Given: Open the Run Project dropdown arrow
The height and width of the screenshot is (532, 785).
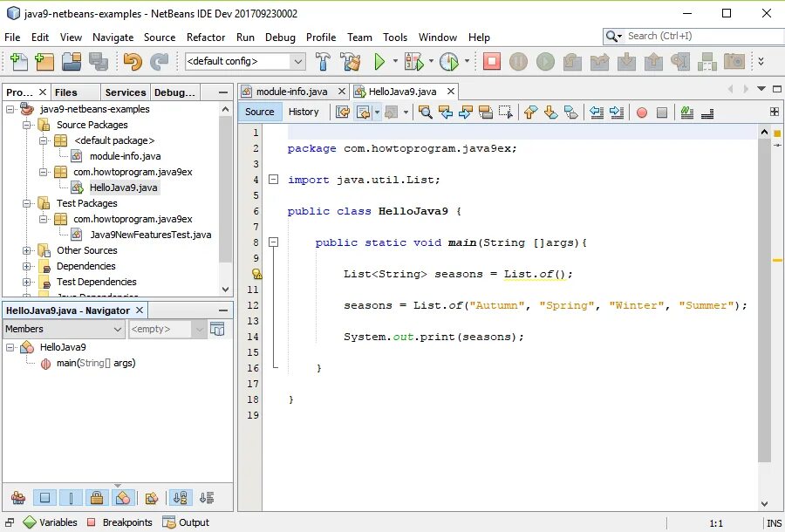Looking at the screenshot, I should pyautogui.click(x=395, y=61).
